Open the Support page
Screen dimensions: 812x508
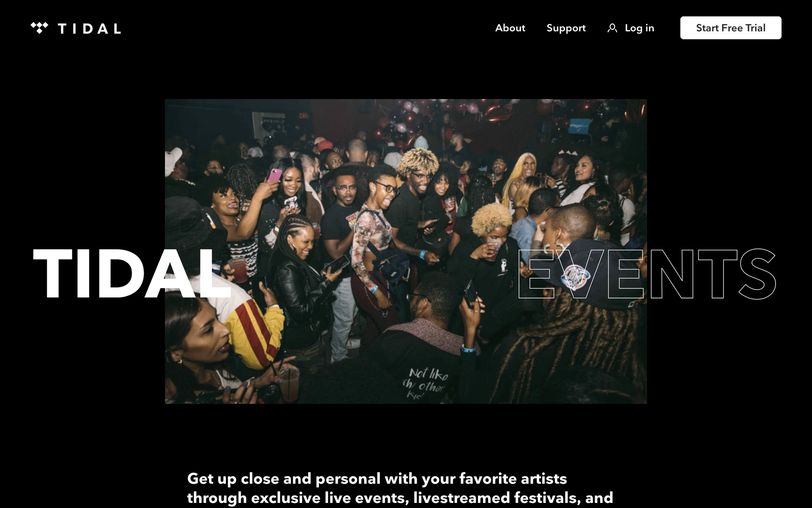(x=566, y=28)
